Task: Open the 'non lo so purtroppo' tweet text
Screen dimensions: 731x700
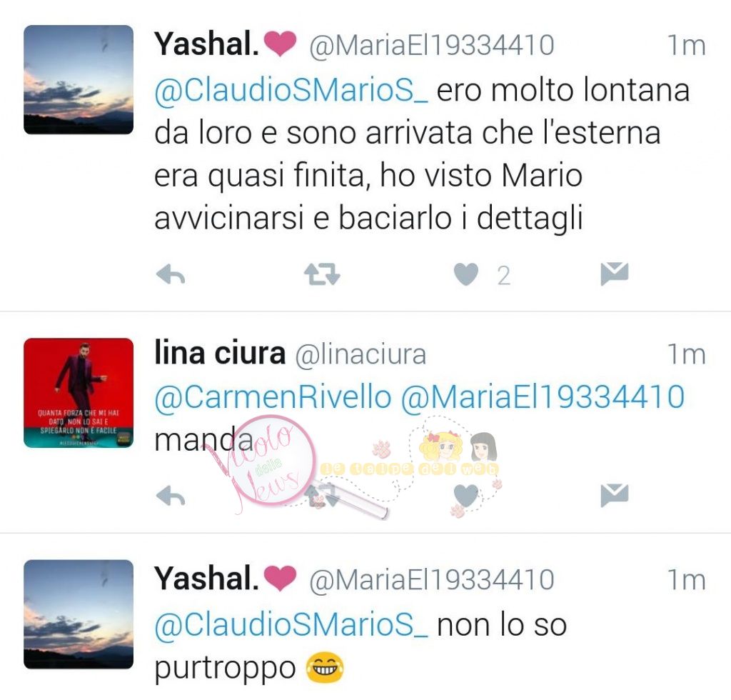Action: click(x=361, y=646)
